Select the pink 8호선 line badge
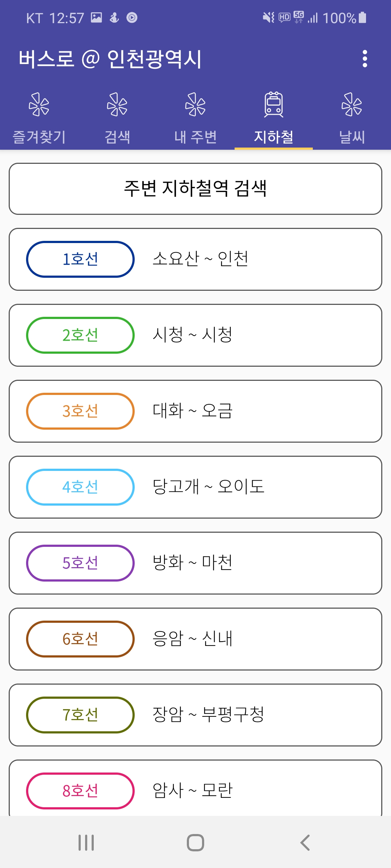391x868 pixels. coord(80,791)
